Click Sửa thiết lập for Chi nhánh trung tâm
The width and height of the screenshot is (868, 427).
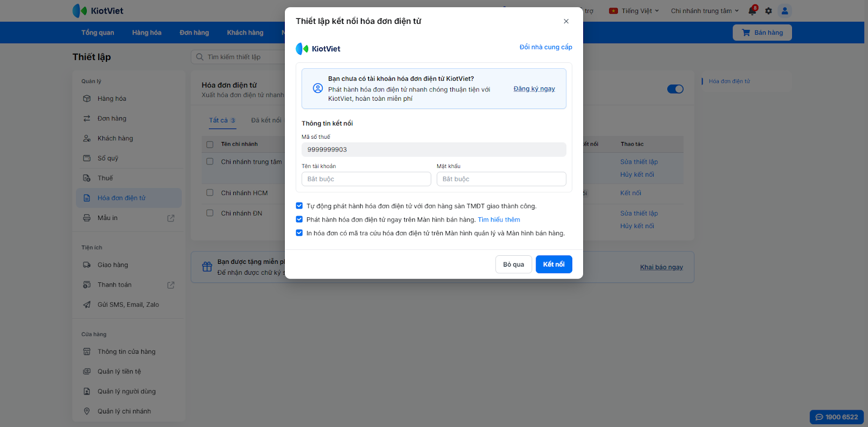point(639,161)
